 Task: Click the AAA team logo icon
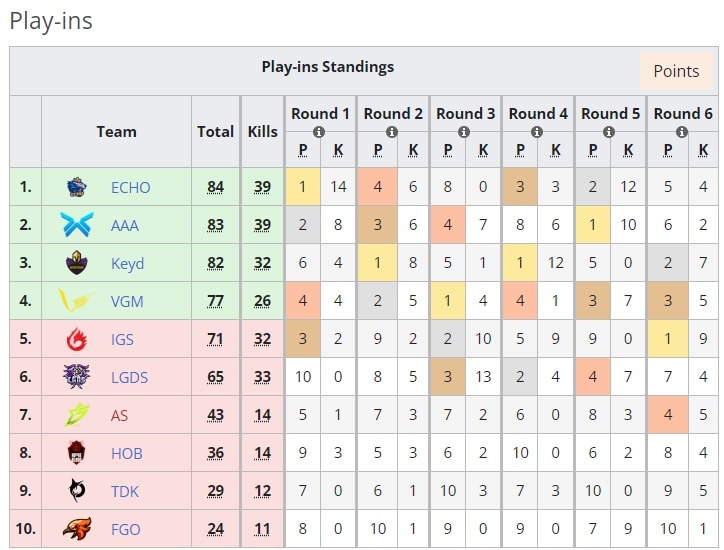(77, 225)
